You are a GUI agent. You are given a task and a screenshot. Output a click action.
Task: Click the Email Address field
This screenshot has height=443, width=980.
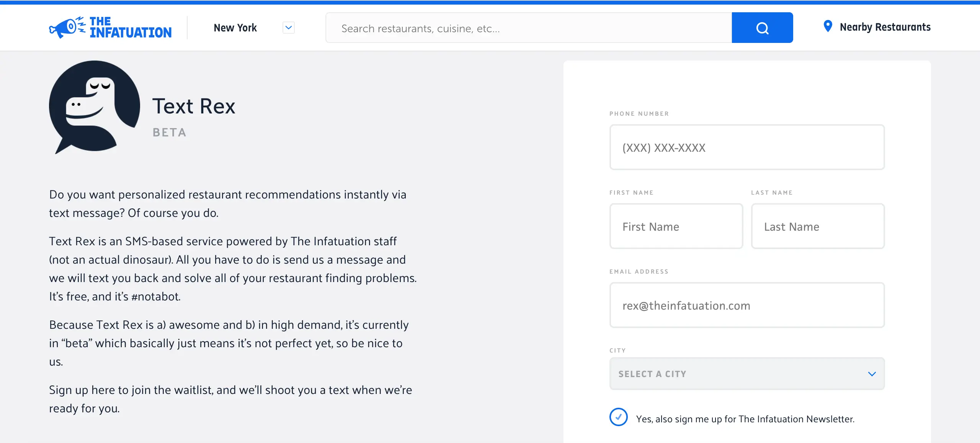[x=747, y=305]
